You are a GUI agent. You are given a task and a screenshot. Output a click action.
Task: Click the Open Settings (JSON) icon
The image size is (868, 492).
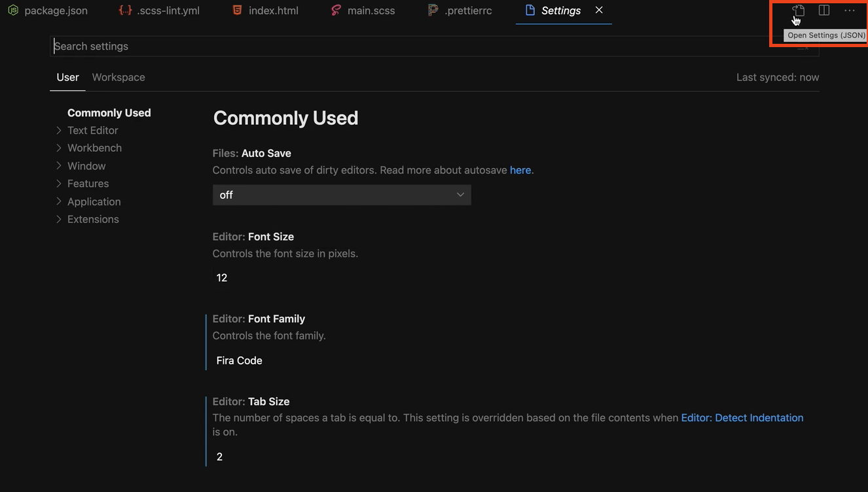pos(799,10)
